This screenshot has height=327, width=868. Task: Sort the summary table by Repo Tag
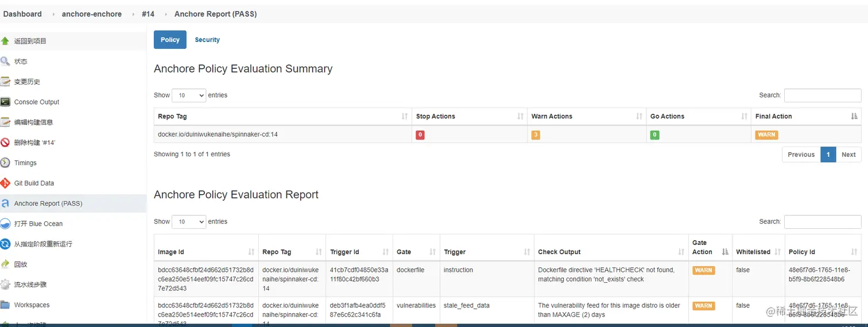pos(282,116)
